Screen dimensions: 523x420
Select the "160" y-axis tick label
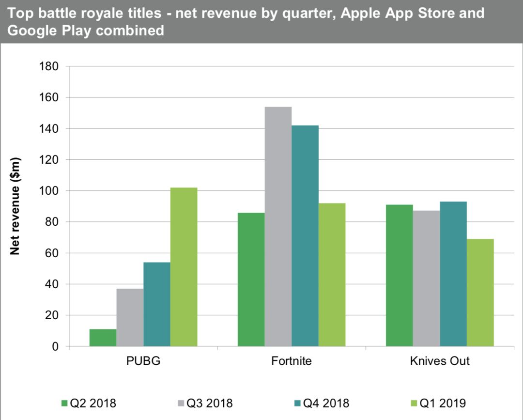[x=49, y=97]
